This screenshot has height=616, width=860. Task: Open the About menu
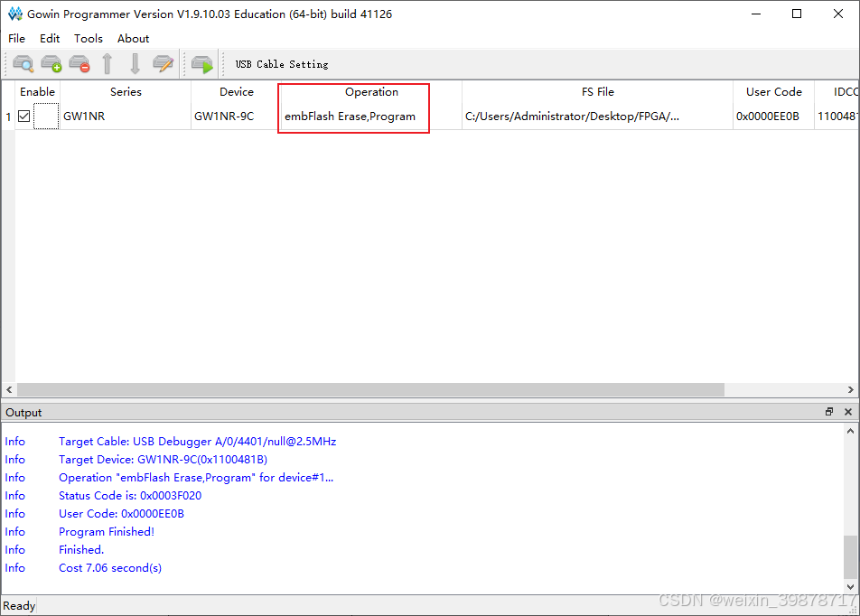[x=133, y=39]
